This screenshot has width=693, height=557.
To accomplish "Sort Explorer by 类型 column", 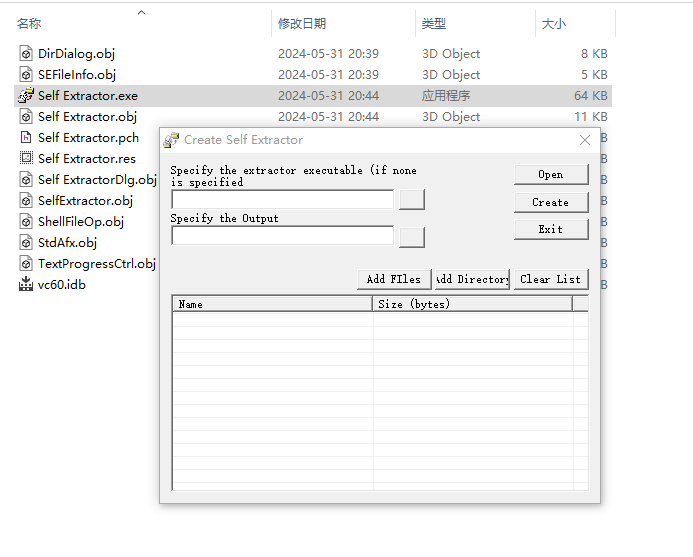I will click(x=434, y=23).
